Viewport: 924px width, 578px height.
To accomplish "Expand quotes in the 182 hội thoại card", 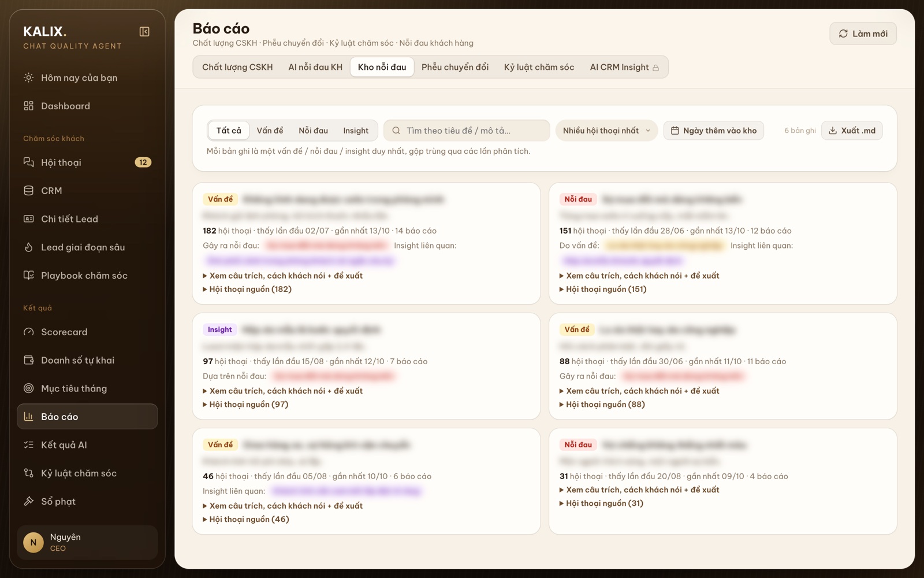I will point(283,276).
